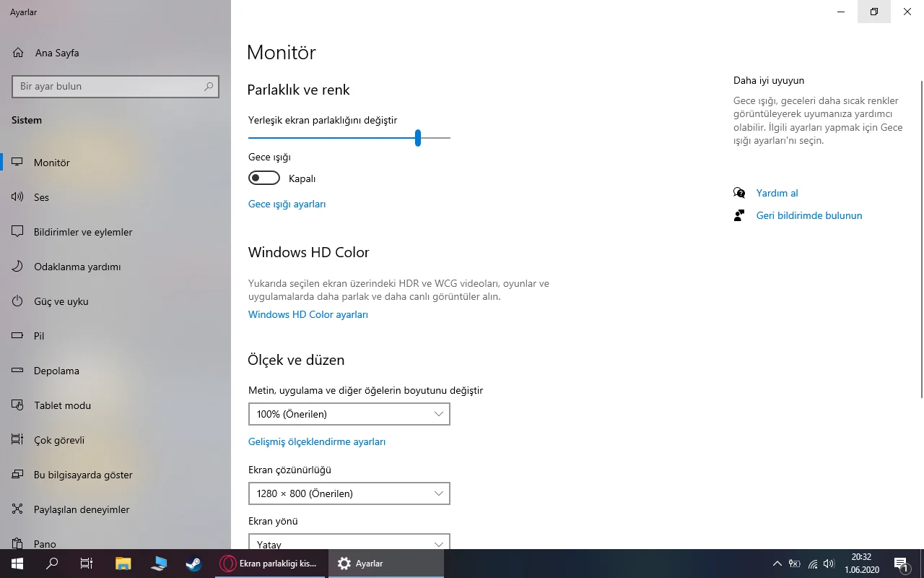
Task: Click the Ekran çözünürlüğü label
Action: pyautogui.click(x=289, y=470)
